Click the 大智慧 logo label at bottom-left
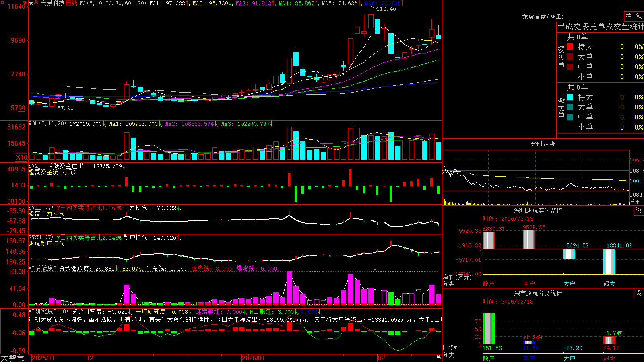Image resolution: width=644 pixels, height=362 pixels. tap(12, 358)
